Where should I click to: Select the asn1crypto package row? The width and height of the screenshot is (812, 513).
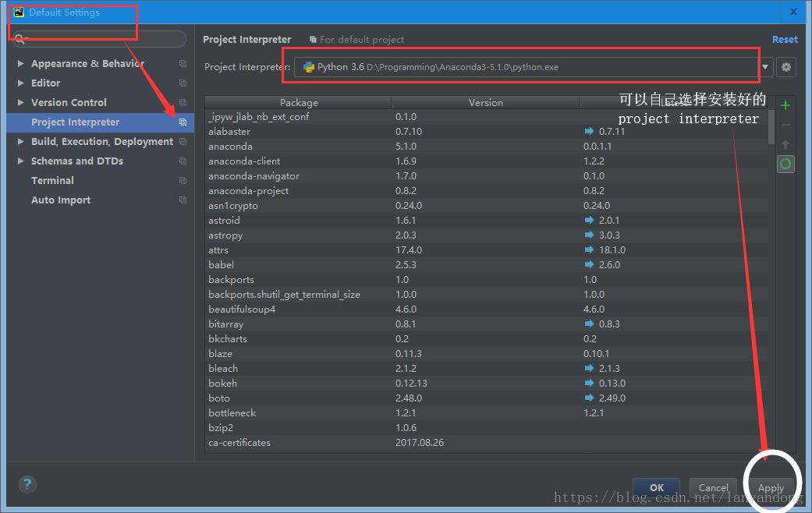click(x=486, y=206)
